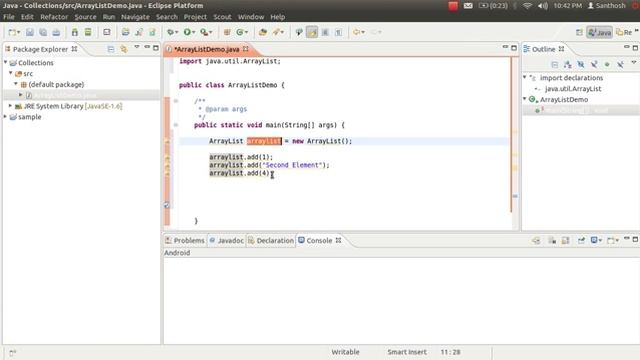The width and height of the screenshot is (640, 360).
Task: Click the mail envelope icon in top bar
Action: coord(468,6)
